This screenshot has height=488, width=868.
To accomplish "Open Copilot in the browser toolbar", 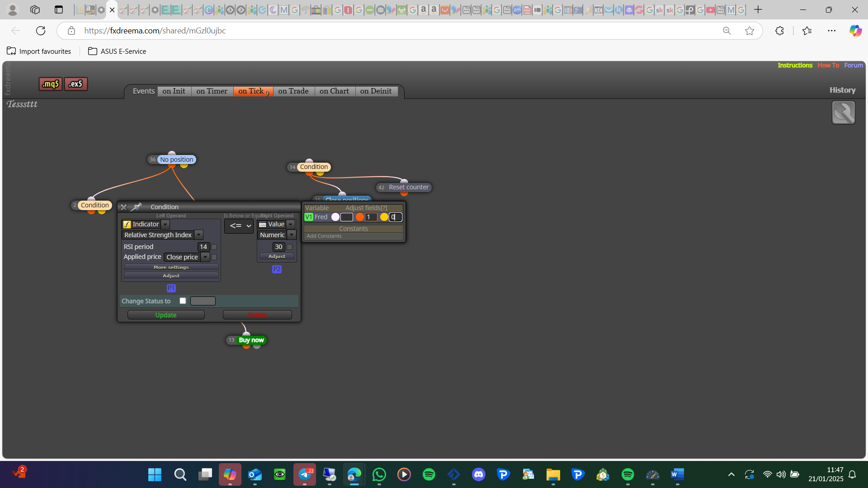I will tap(855, 31).
